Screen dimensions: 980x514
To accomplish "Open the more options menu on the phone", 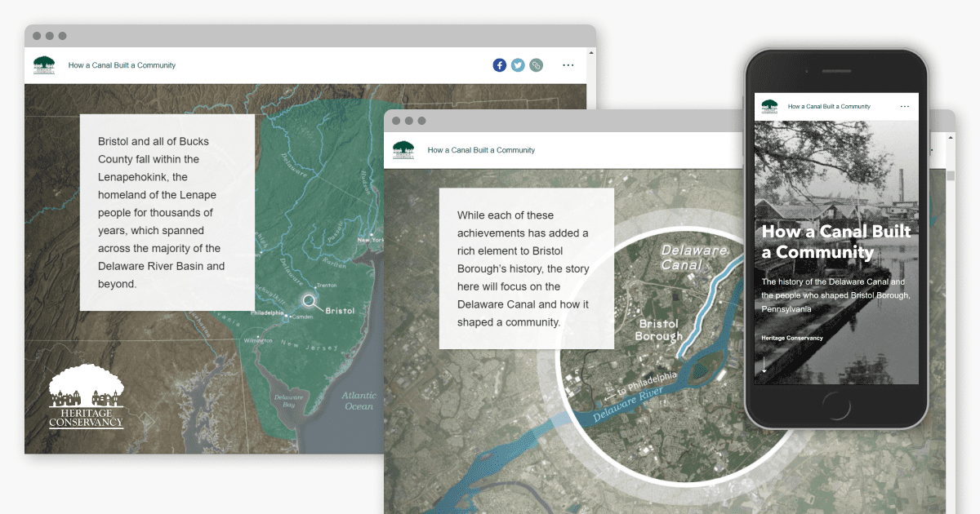I will click(904, 106).
